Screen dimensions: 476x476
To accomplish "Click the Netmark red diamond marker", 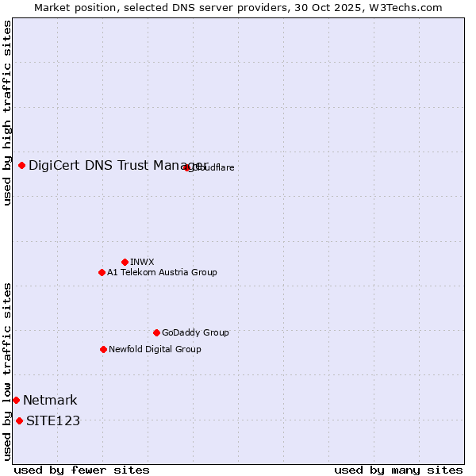I will tap(16, 400).
